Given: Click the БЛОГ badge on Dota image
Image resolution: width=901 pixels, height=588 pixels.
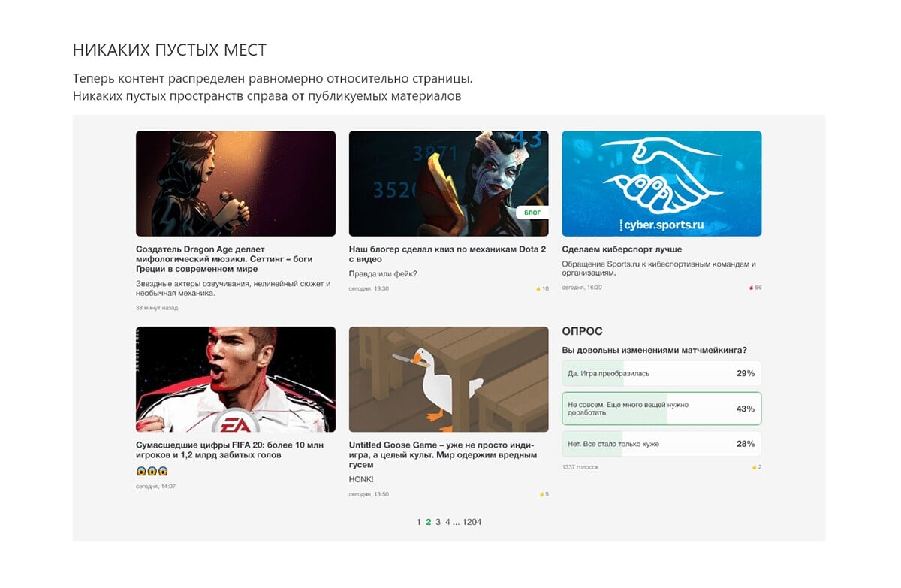Looking at the screenshot, I should point(532,213).
